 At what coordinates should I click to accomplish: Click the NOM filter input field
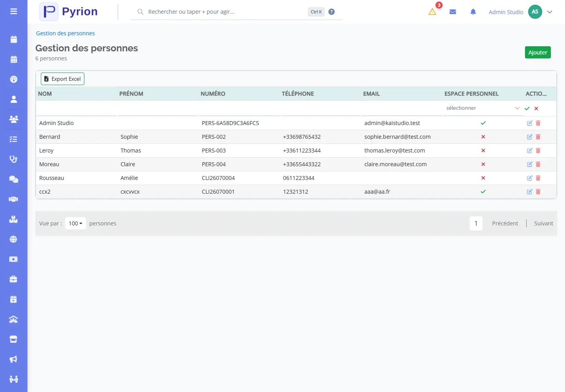[x=77, y=108]
